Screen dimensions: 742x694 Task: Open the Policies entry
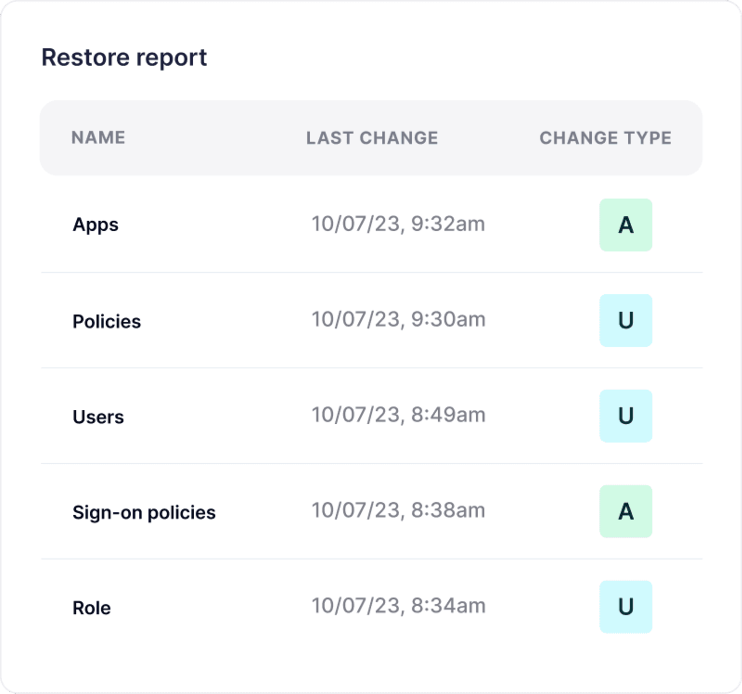pos(107,321)
